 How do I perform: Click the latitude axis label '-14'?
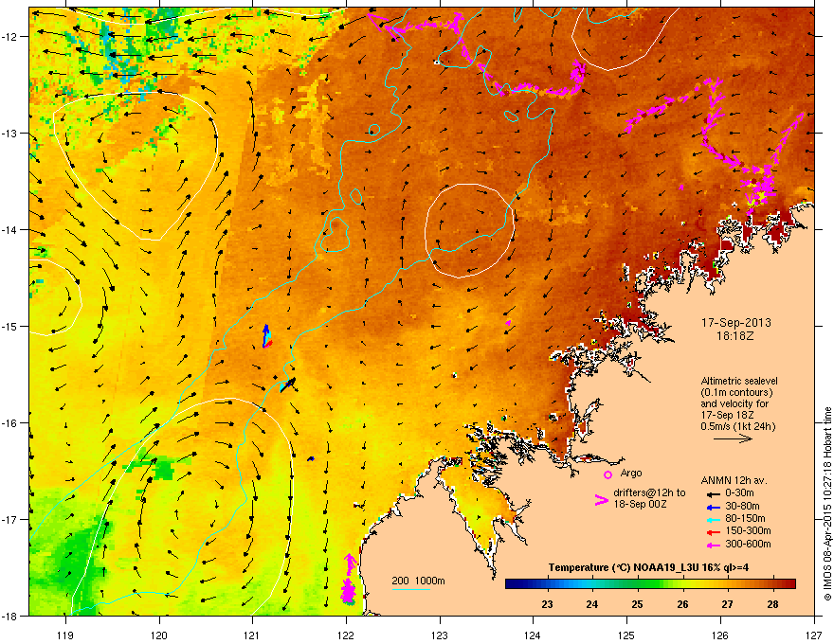pyautogui.click(x=10, y=229)
